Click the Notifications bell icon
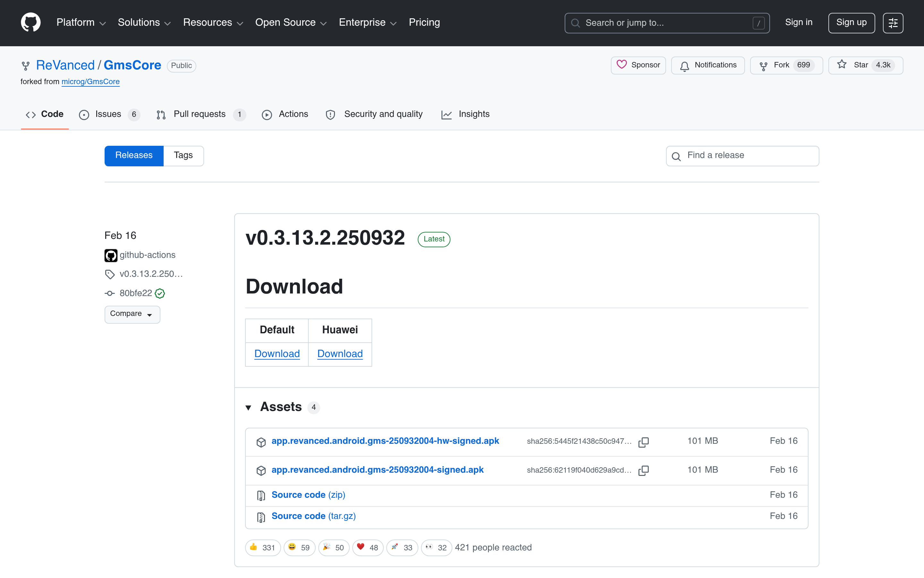 (685, 66)
